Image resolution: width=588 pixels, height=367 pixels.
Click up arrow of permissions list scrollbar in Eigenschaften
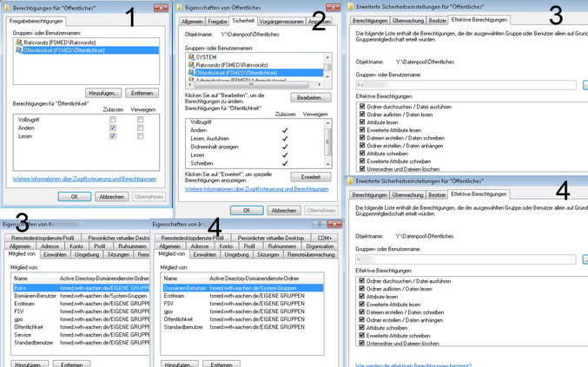[328, 123]
